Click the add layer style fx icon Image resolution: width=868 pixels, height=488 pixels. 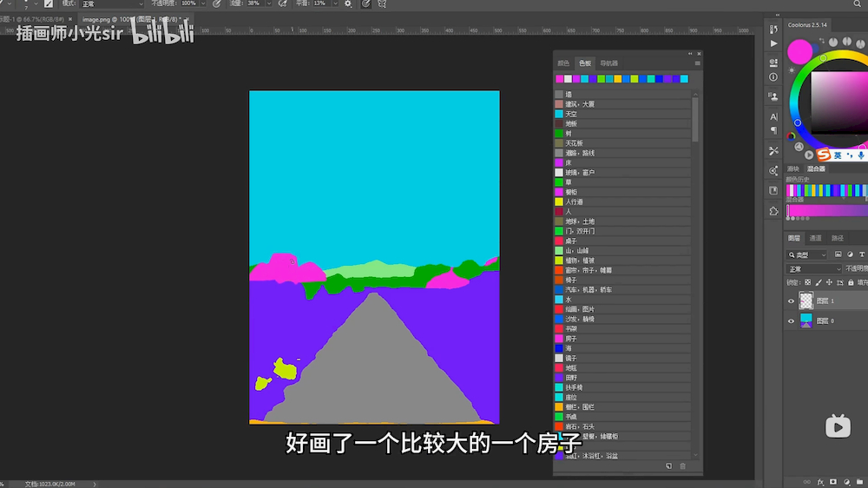coord(820,480)
